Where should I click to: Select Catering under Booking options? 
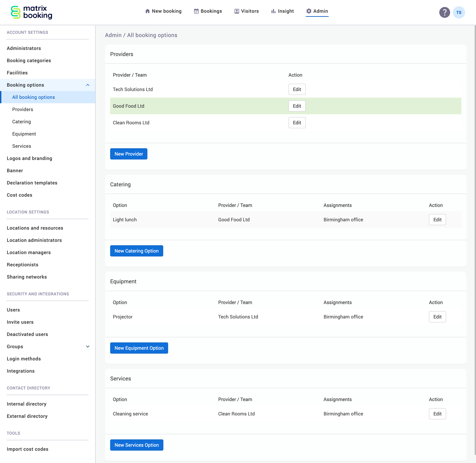[21, 122]
